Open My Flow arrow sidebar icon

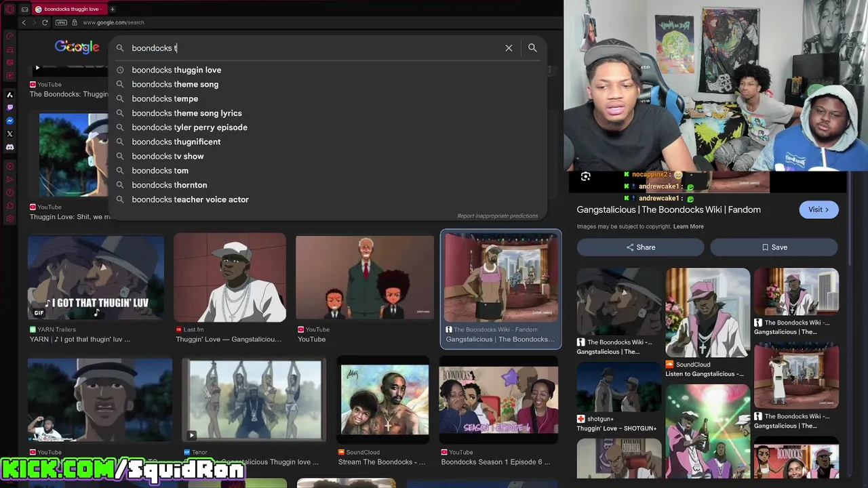click(9, 179)
